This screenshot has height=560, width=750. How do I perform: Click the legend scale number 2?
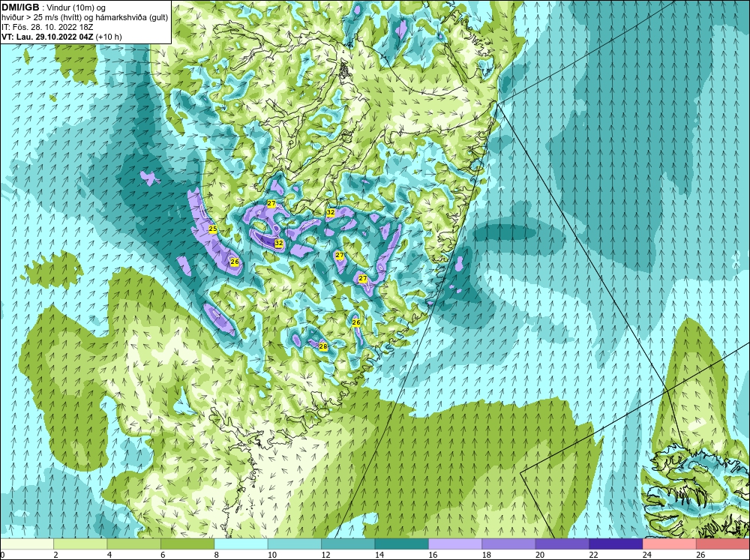(x=56, y=555)
